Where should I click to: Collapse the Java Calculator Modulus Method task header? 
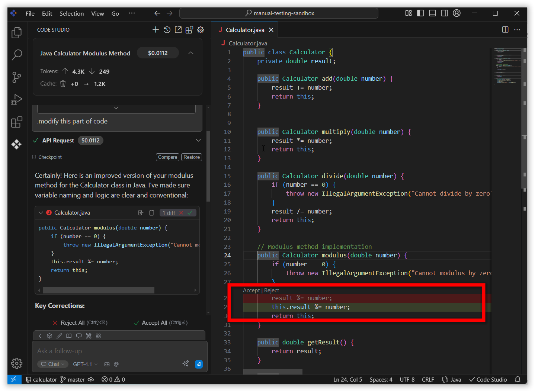(191, 53)
